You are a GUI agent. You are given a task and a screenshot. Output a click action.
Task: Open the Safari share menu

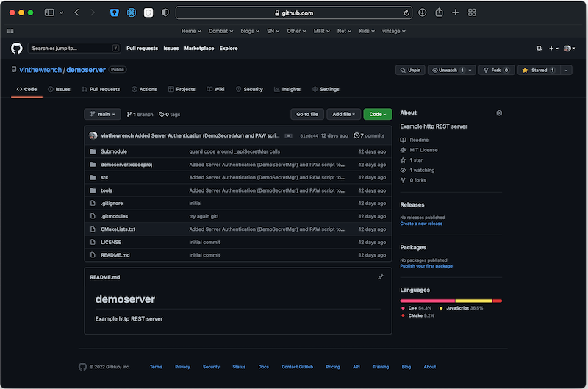point(439,13)
